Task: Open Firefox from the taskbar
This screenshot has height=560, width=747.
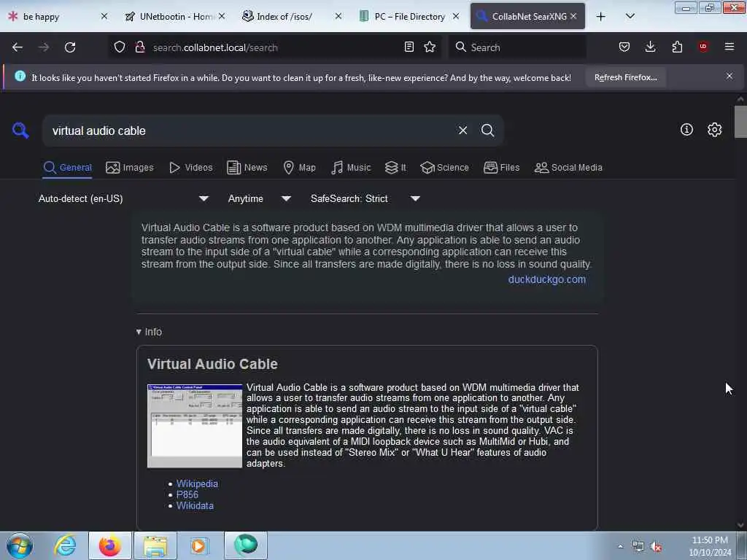Action: pos(109,545)
